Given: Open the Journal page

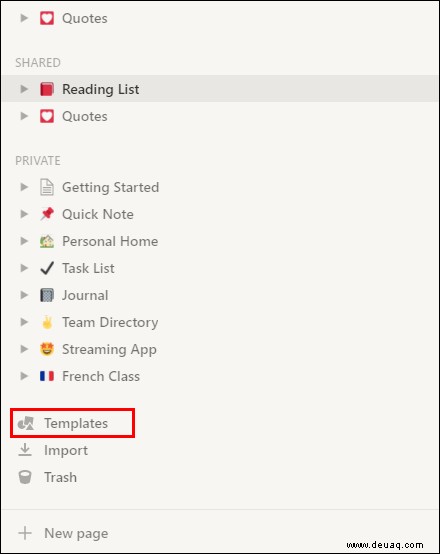Looking at the screenshot, I should tap(85, 295).
